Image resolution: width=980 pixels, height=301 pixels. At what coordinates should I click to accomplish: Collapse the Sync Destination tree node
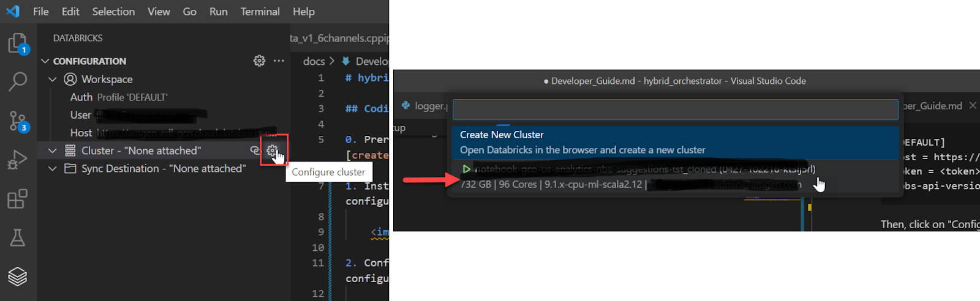coord(53,168)
